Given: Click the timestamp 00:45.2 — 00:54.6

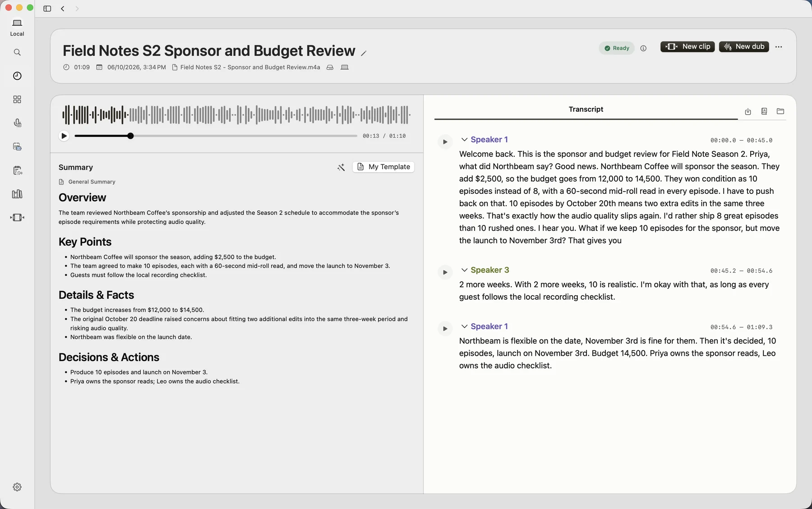Looking at the screenshot, I should point(741,271).
